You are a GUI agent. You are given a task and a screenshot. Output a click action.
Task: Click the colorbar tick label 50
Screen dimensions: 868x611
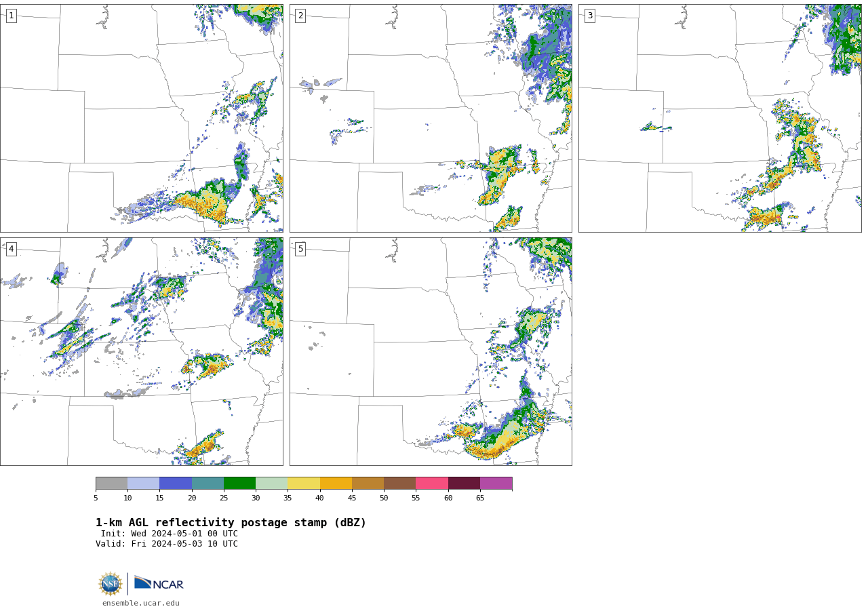coord(384,498)
